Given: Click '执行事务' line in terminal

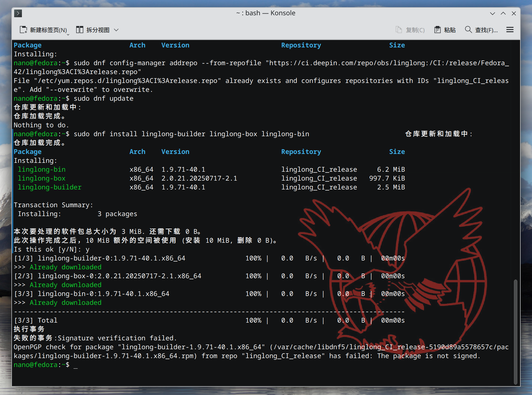Looking at the screenshot, I should (x=29, y=329).
